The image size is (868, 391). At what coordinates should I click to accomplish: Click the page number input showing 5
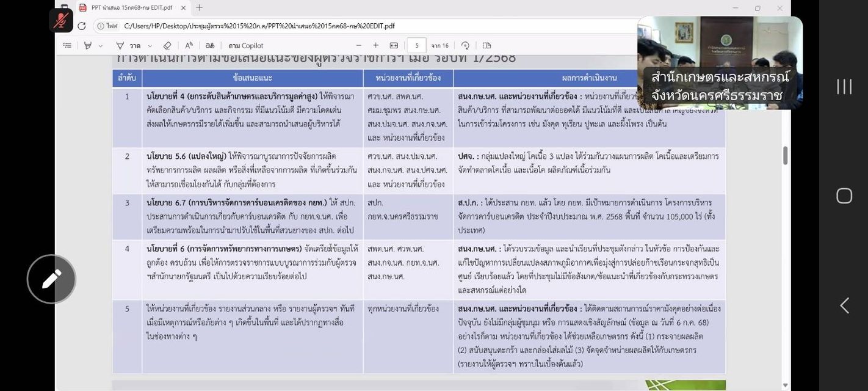[417, 45]
